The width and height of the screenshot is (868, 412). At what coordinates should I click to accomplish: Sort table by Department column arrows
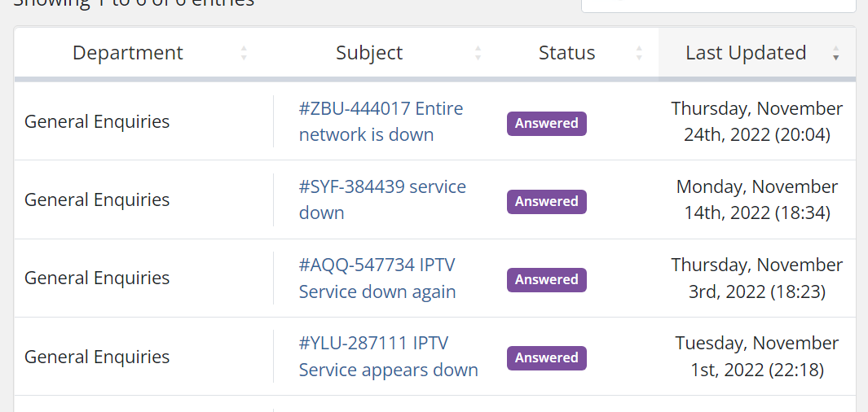(x=244, y=54)
